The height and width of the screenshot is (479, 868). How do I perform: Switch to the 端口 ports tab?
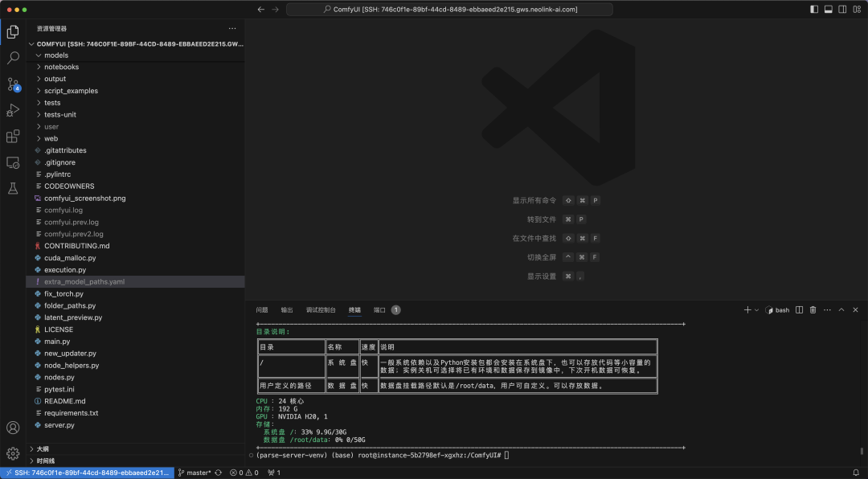point(379,310)
